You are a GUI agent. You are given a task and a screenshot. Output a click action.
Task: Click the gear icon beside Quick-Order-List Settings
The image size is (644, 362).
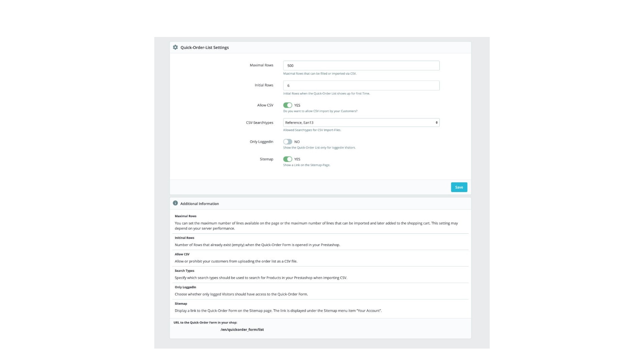175,47
